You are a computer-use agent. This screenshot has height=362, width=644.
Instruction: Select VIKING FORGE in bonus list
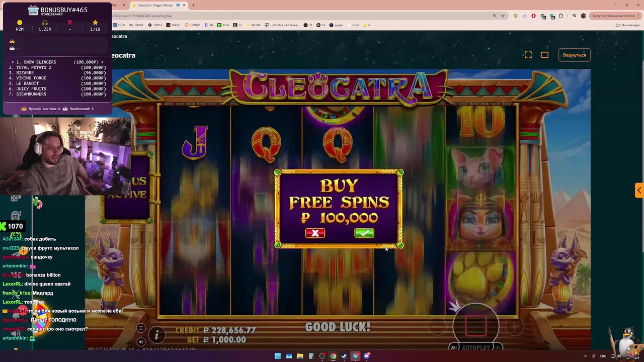(58, 78)
